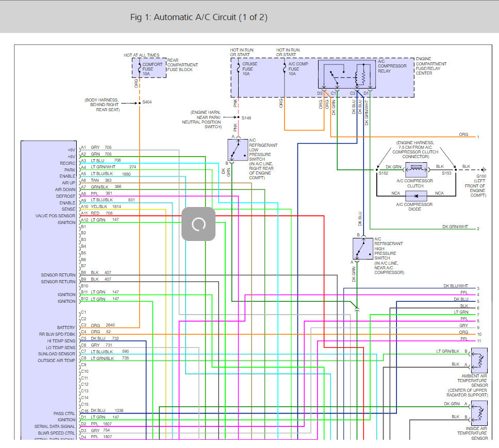Viewport: 499px width, 448px height.
Task: Click pin C8 LT GRN/BLK 735 row
Action: (105, 358)
